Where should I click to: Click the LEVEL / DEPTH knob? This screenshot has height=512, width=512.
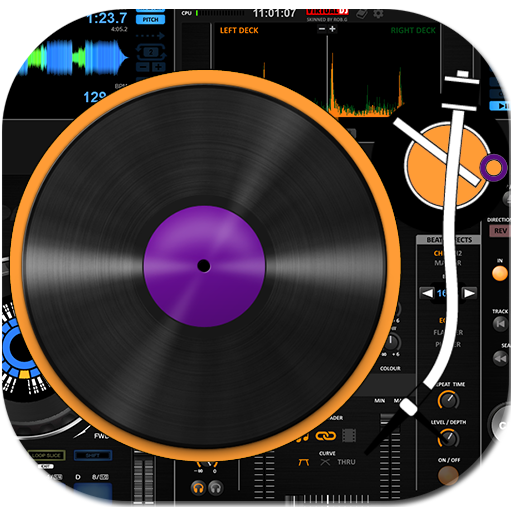(449, 438)
